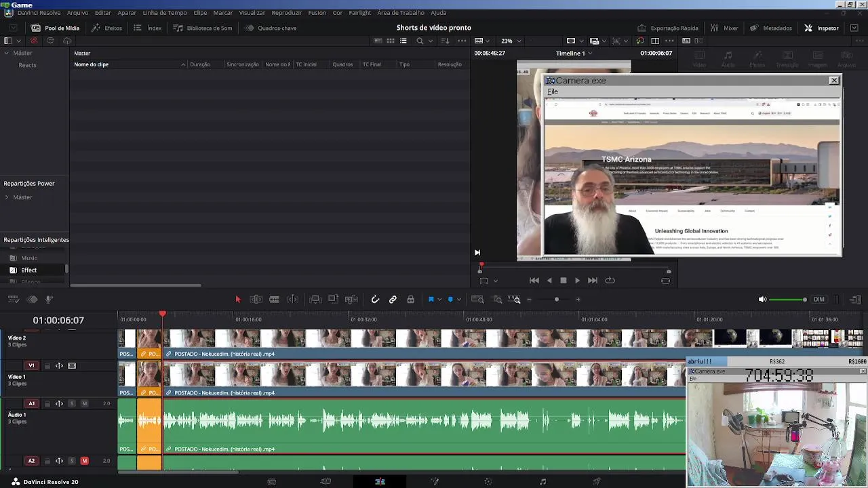Open the Biblioteca de Som panel
The image size is (868, 488).
click(x=203, y=28)
